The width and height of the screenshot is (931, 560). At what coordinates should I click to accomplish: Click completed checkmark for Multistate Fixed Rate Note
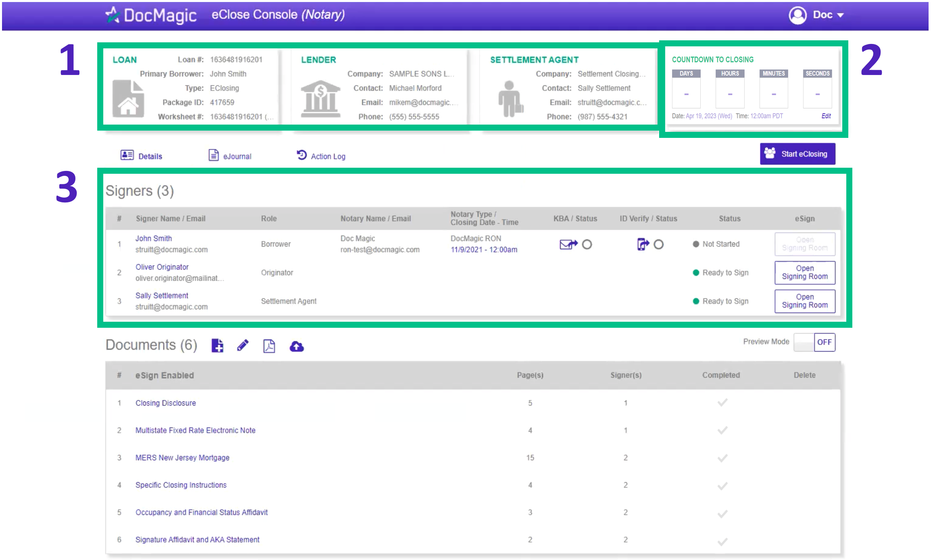(722, 431)
